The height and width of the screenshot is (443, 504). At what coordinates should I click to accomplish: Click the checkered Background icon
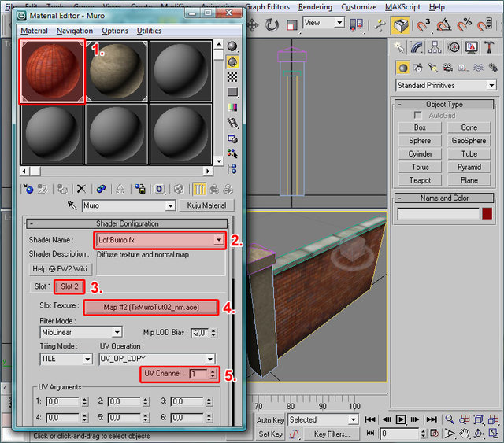pos(233,77)
